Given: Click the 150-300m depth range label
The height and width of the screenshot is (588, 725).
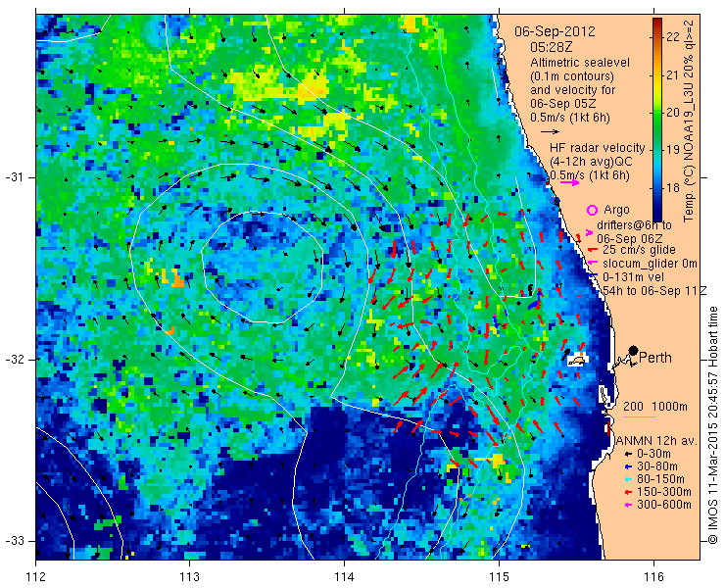Looking at the screenshot, I should (664, 492).
